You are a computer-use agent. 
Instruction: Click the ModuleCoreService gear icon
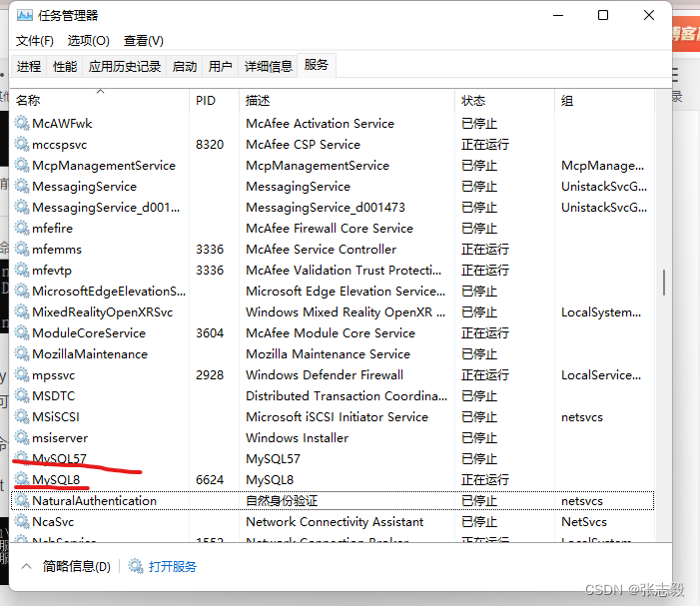22,332
